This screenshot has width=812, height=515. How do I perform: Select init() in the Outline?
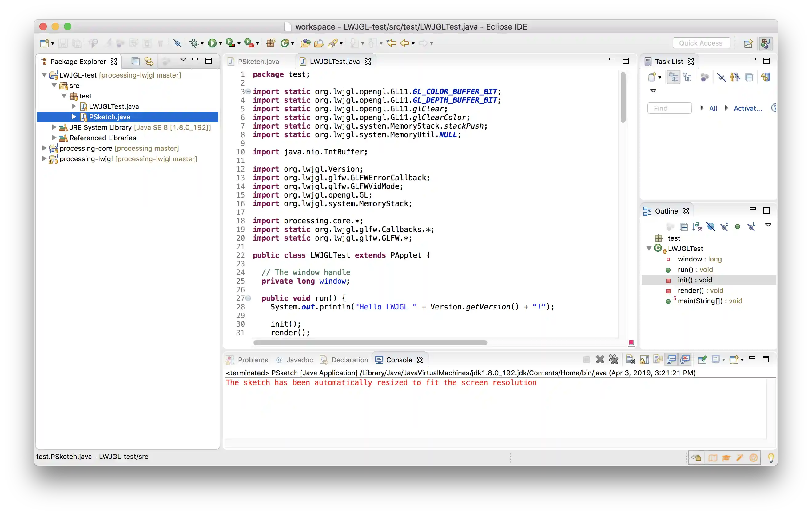695,280
